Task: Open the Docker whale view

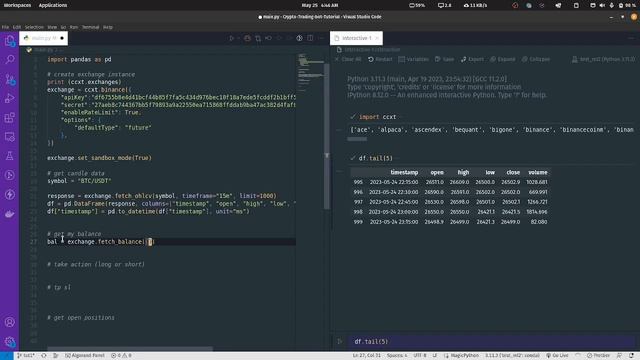Action: click(x=10, y=214)
